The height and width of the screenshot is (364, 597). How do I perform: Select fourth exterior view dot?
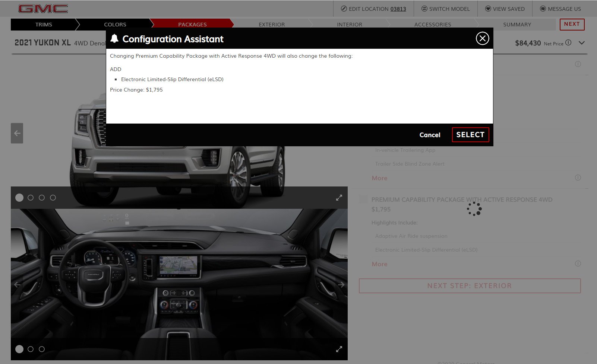[53, 198]
